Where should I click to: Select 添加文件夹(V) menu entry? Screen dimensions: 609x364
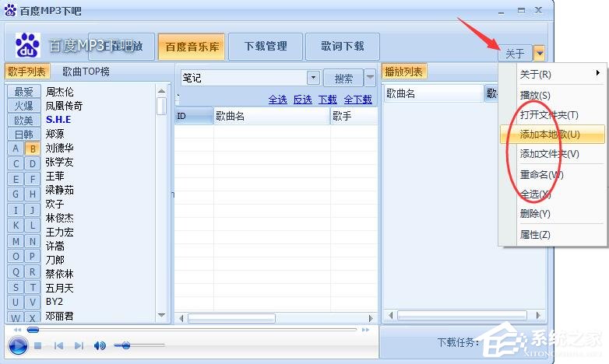(552, 154)
